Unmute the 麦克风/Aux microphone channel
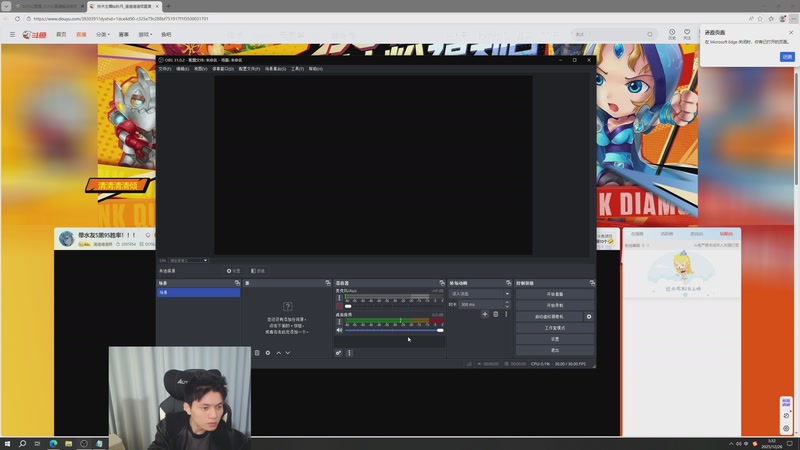 (339, 306)
